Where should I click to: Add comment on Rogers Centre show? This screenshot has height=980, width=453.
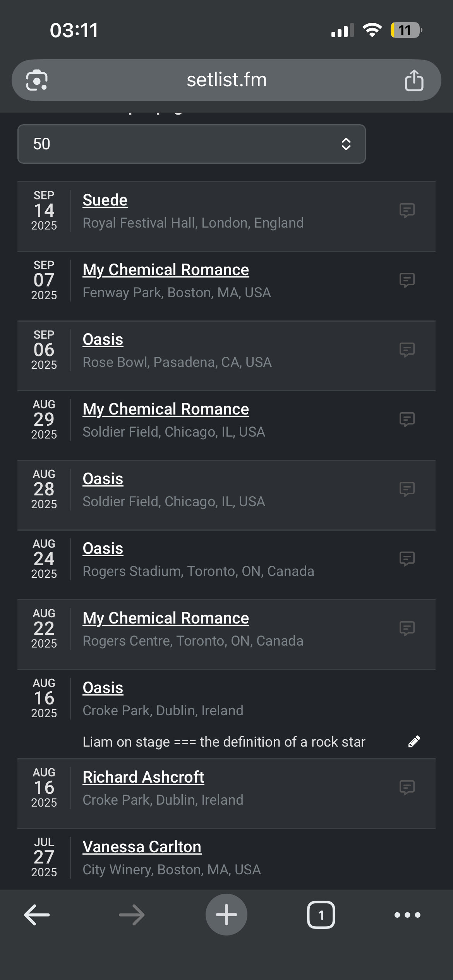(x=407, y=629)
